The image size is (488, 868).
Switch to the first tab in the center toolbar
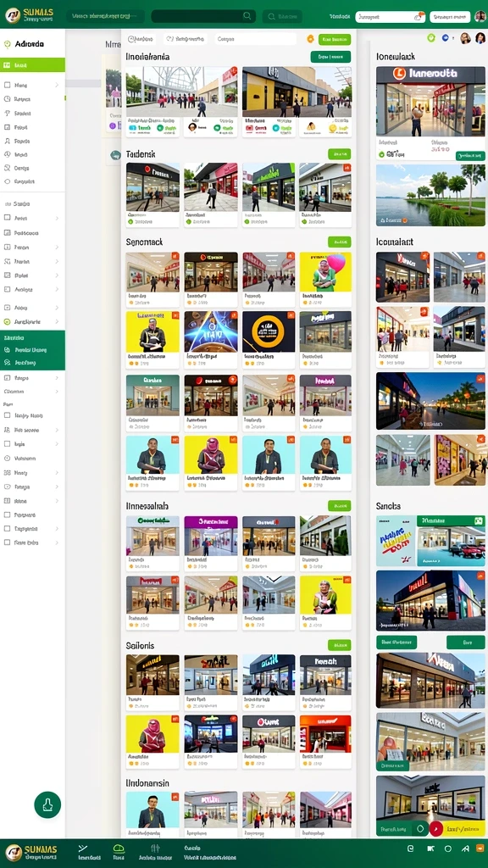point(141,39)
